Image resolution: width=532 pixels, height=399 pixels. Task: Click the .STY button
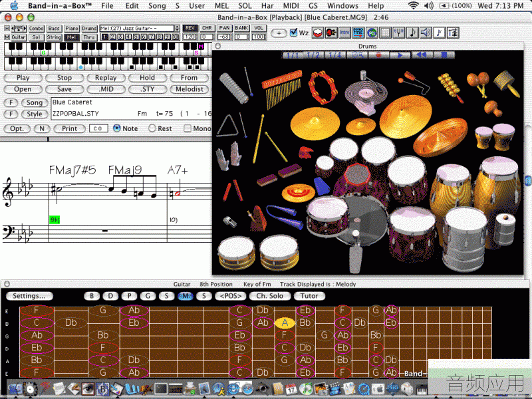pyautogui.click(x=148, y=89)
